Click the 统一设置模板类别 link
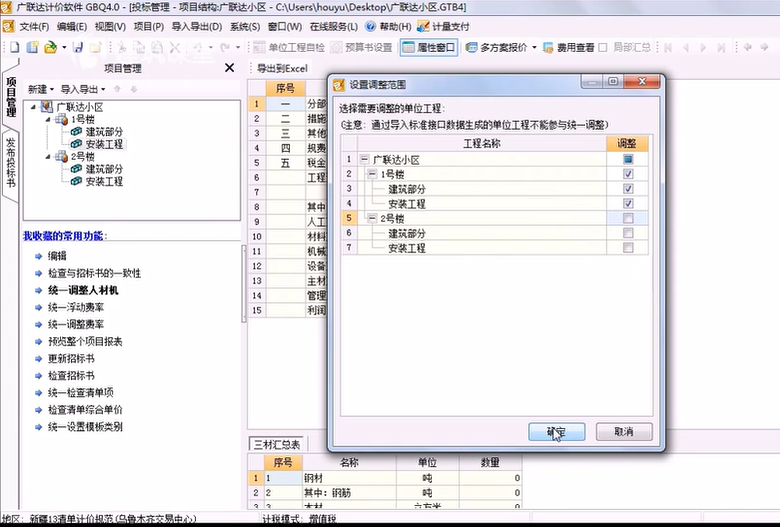This screenshot has height=527, width=780. tap(85, 426)
